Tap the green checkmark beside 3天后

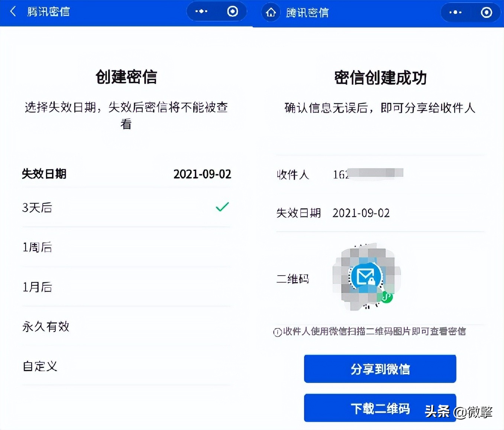pos(222,207)
